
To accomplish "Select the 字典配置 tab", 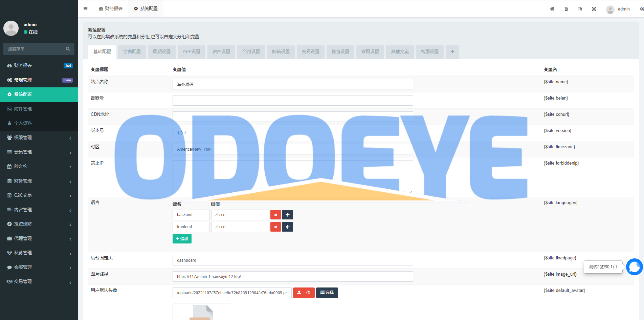I will click(x=132, y=52).
